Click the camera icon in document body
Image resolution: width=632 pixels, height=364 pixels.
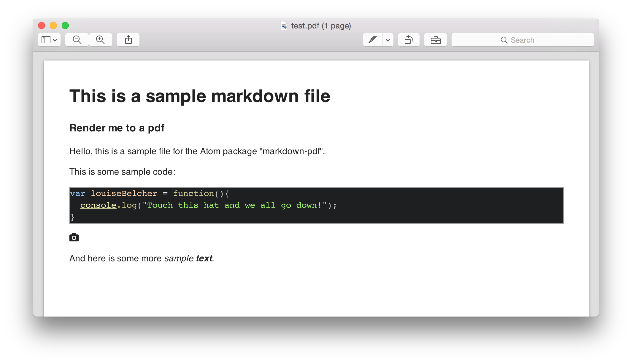pos(74,237)
